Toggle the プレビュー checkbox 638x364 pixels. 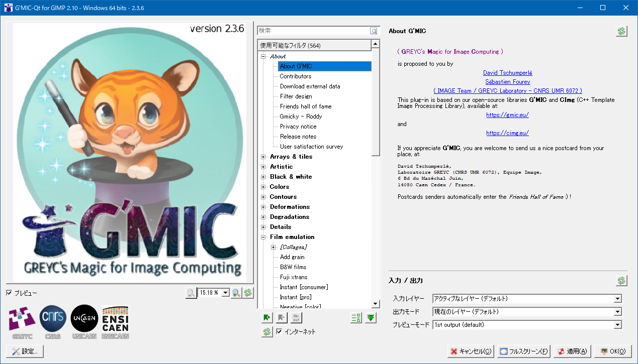[9, 293]
